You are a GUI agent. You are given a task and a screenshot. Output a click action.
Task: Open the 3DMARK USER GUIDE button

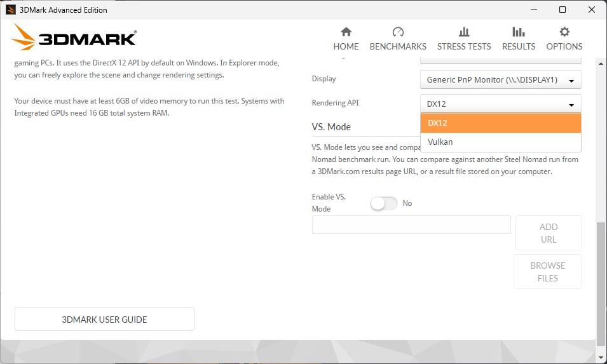pyautogui.click(x=104, y=319)
